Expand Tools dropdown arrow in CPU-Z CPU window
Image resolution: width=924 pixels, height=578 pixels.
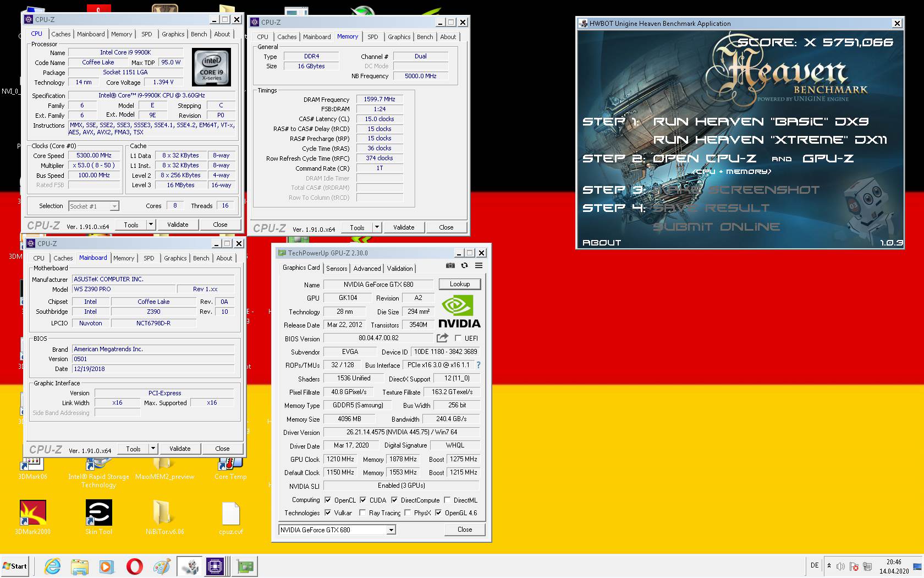click(151, 225)
